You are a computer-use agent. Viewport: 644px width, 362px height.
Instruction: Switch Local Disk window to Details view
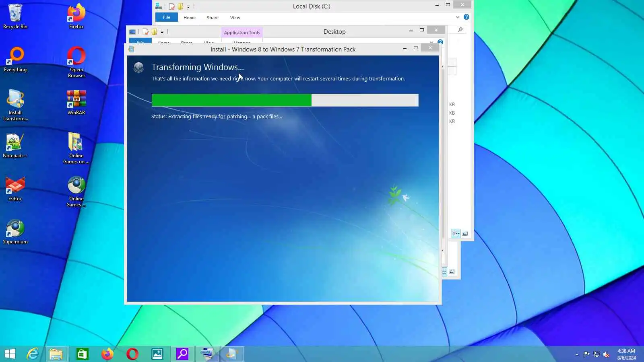click(456, 233)
